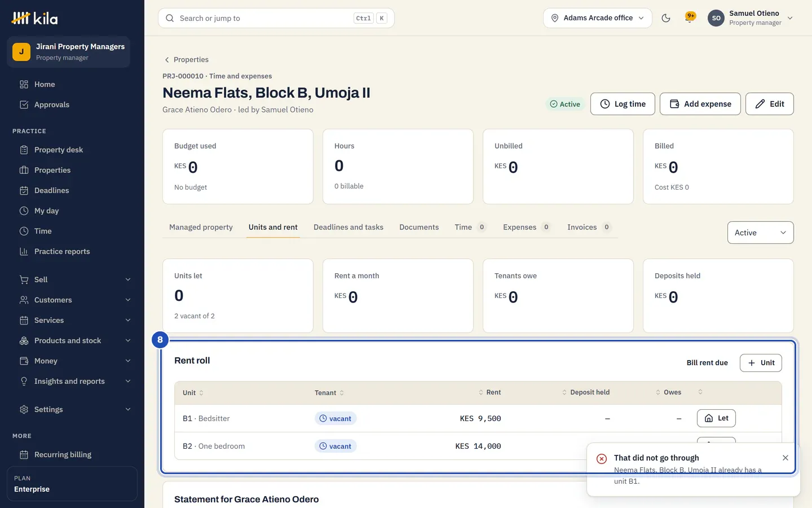
Task: Click the Bill rent due link
Action: 707,363
